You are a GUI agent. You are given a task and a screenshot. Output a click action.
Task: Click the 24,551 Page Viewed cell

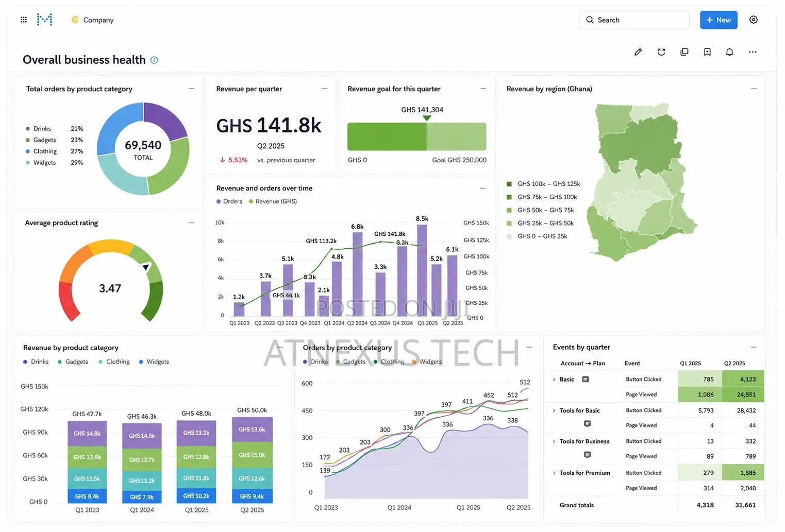tap(743, 394)
